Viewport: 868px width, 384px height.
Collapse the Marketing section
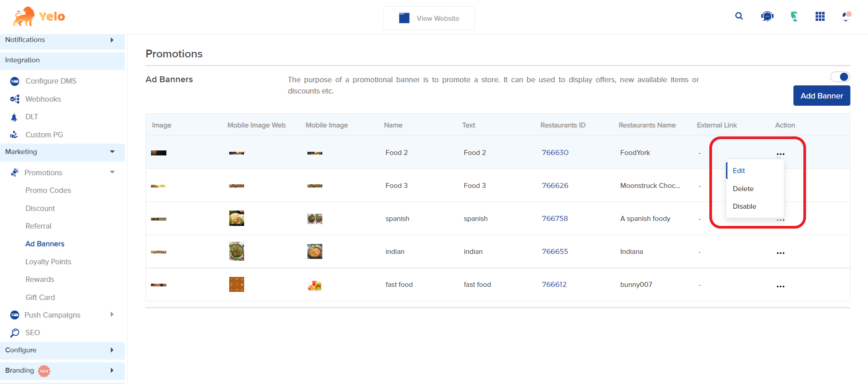(112, 152)
